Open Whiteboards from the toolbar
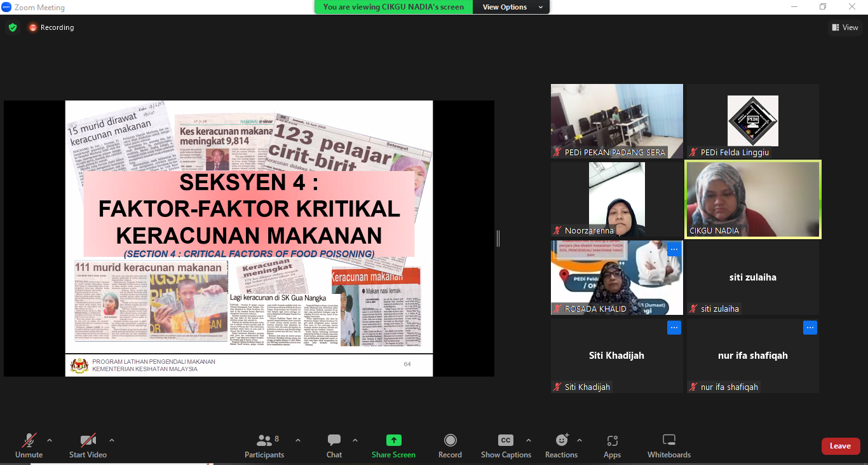The image size is (868, 465). tap(668, 441)
